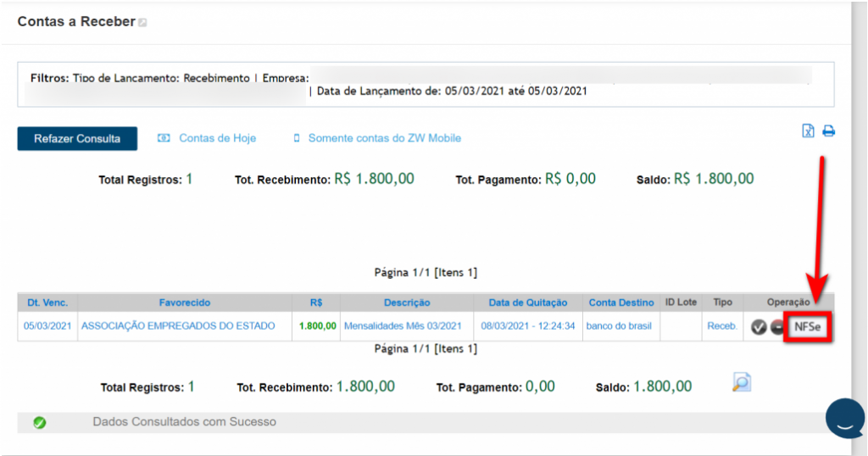This screenshot has height=456, width=868.
Task: Select Somente contas do ZW Mobile
Action: pos(384,138)
